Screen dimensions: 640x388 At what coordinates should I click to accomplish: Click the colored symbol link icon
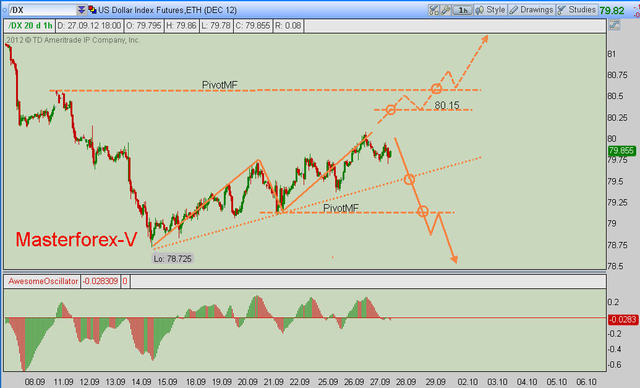(92, 10)
